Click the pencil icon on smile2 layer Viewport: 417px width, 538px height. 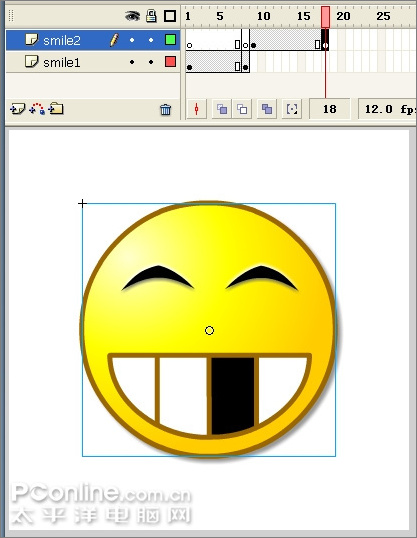114,40
